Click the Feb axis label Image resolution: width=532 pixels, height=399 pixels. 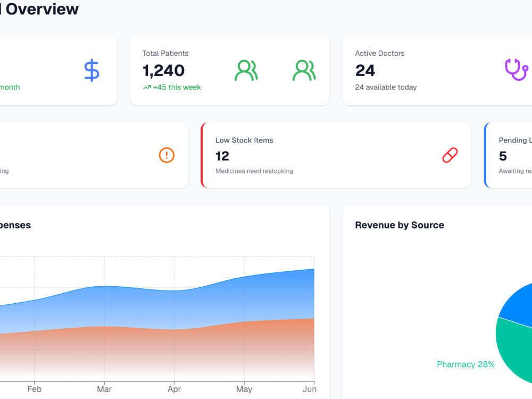(x=34, y=389)
